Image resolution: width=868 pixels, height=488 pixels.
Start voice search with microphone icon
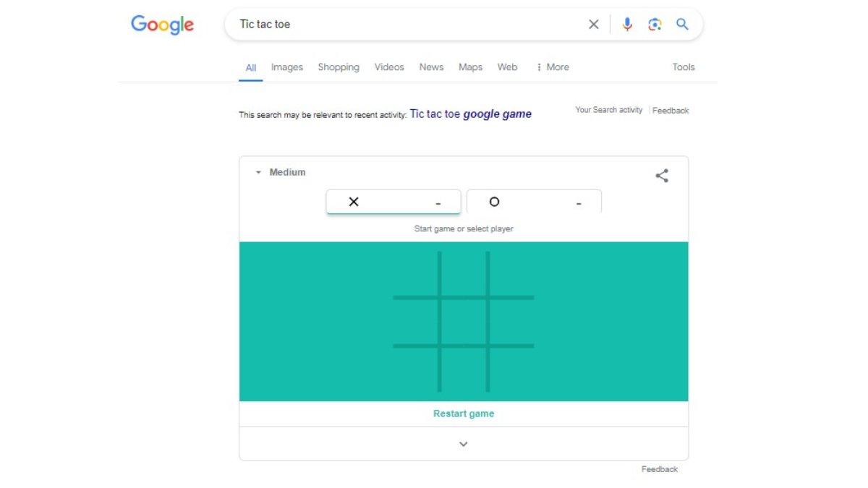click(x=627, y=25)
